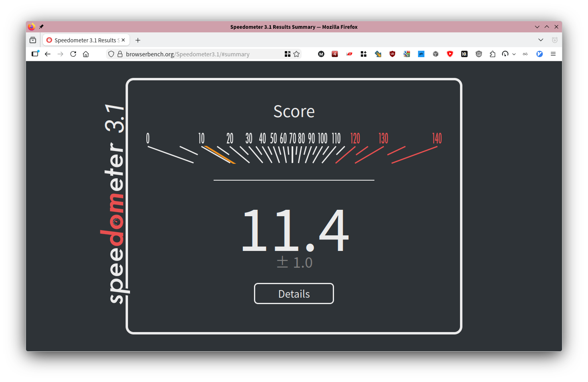Viewport: 588px width, 382px height.
Task: Open the squares-with-plus extension icon
Action: (x=364, y=54)
